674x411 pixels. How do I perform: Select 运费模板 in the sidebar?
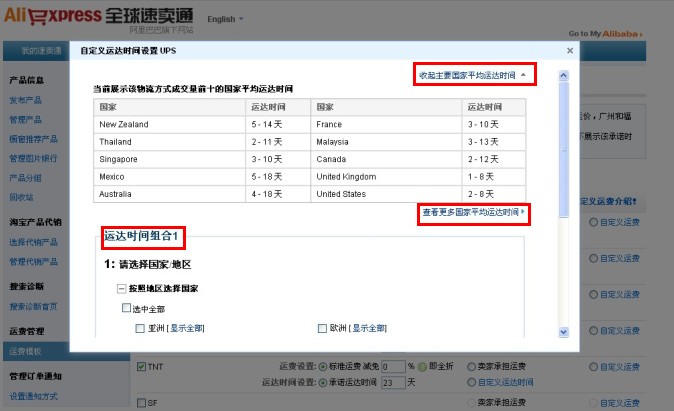coord(26,352)
